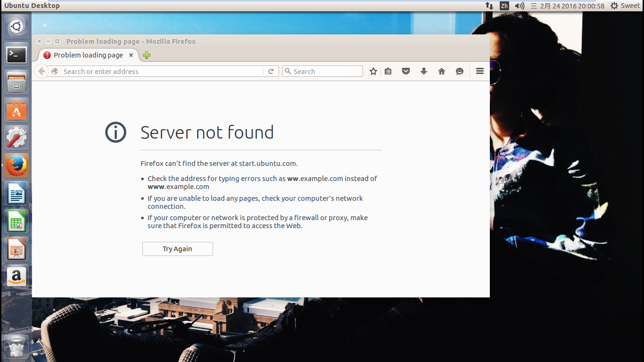Open the Firefox Hello chat icon

[x=460, y=71]
